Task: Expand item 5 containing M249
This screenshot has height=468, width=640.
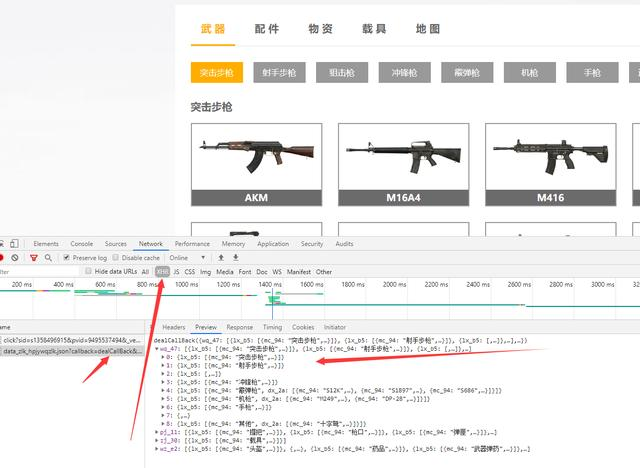Action: tap(164, 399)
